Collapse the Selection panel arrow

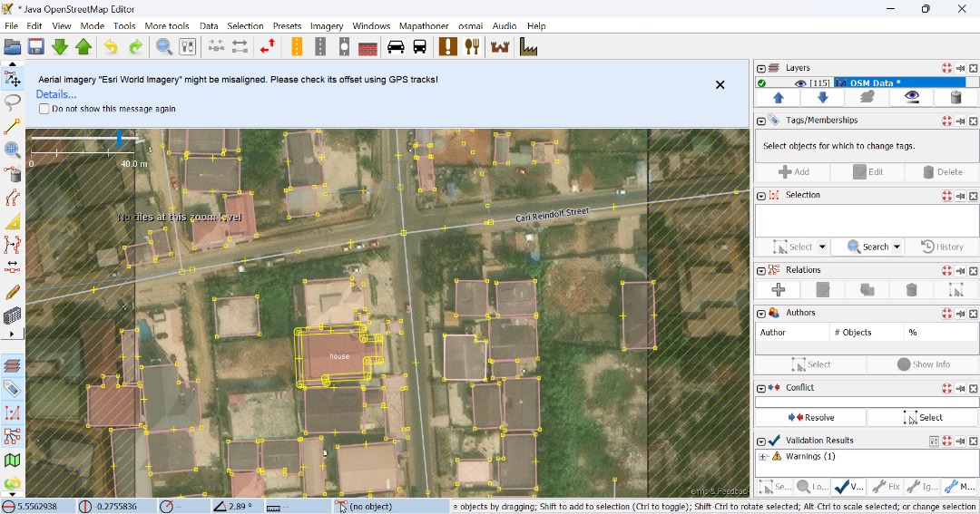coord(760,196)
